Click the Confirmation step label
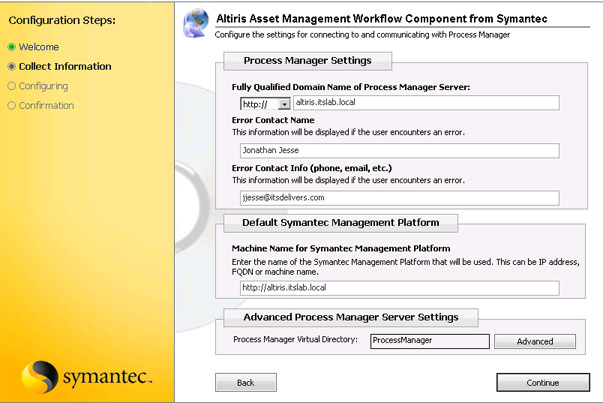 [x=47, y=105]
